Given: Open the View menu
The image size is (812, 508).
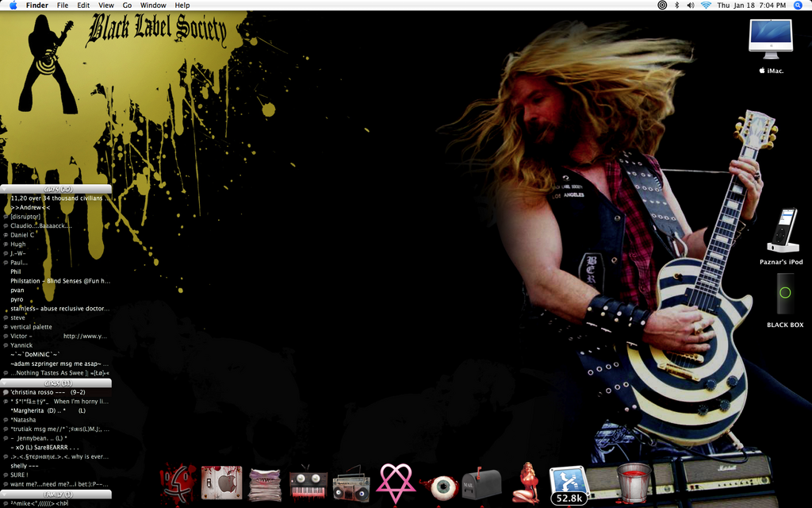Looking at the screenshot, I should pos(106,6).
